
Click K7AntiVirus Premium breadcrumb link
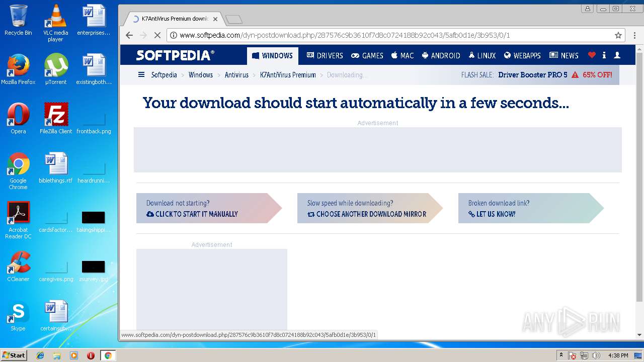tap(288, 74)
